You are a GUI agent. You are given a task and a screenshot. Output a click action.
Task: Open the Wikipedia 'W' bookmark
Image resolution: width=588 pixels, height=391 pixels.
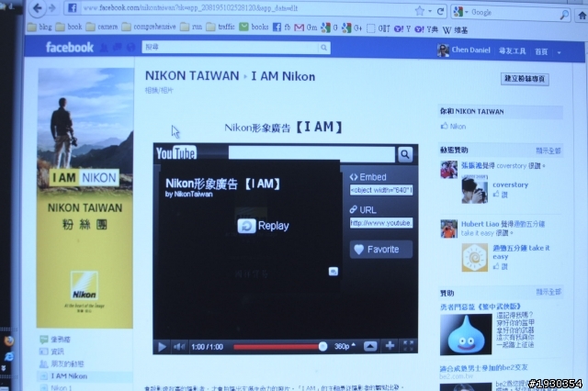456,29
